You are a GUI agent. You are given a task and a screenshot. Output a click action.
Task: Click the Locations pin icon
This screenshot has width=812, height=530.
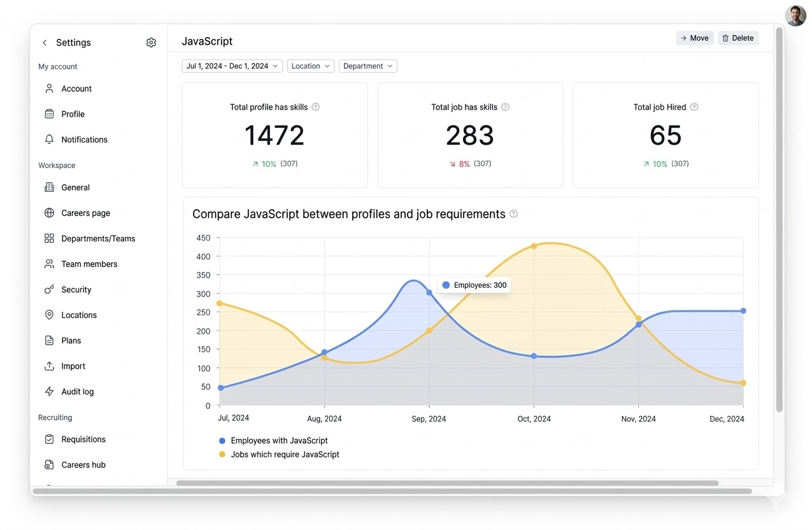pos(49,315)
